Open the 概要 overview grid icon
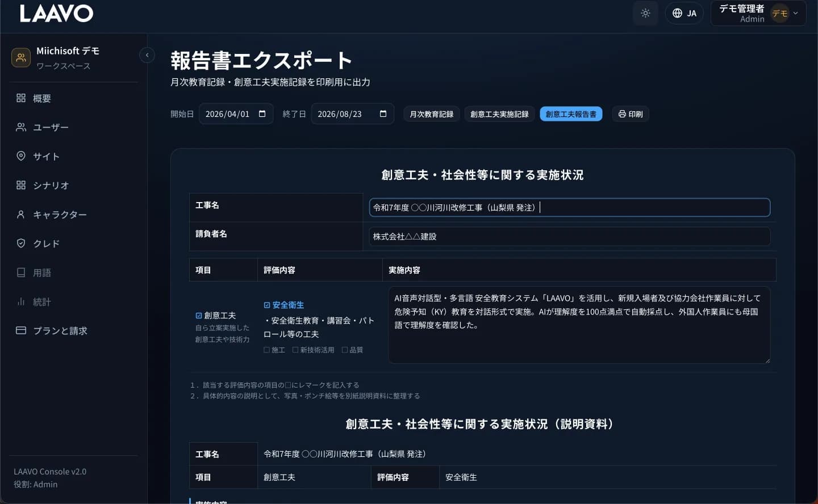818x504 pixels. 21,98
